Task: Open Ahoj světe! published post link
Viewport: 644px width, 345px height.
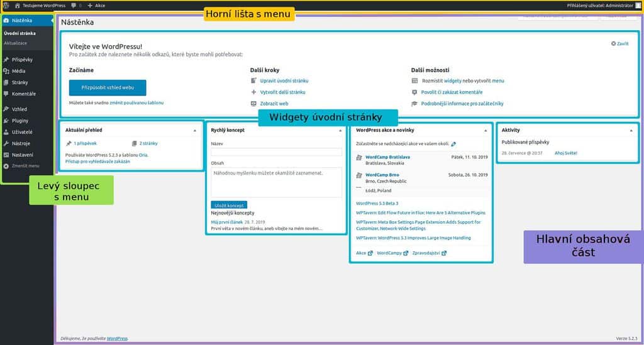Action: pyautogui.click(x=566, y=153)
